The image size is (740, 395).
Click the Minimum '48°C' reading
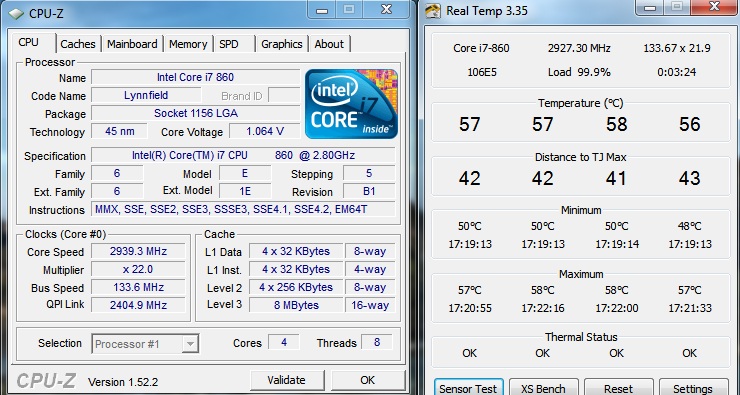(690, 226)
